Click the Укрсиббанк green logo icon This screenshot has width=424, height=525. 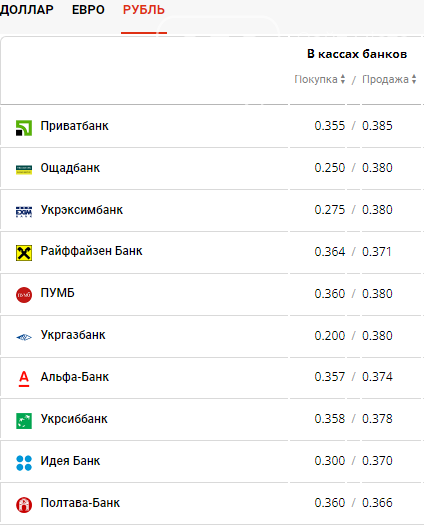(x=24, y=421)
